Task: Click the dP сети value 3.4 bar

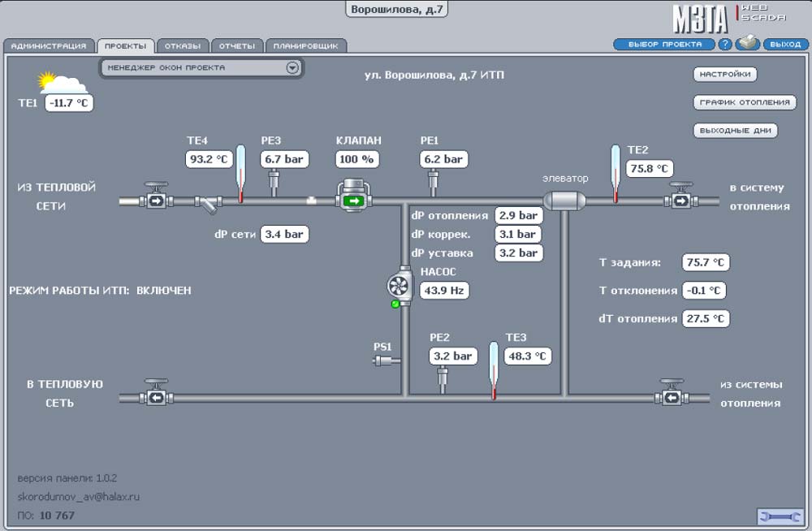Action: point(284,234)
